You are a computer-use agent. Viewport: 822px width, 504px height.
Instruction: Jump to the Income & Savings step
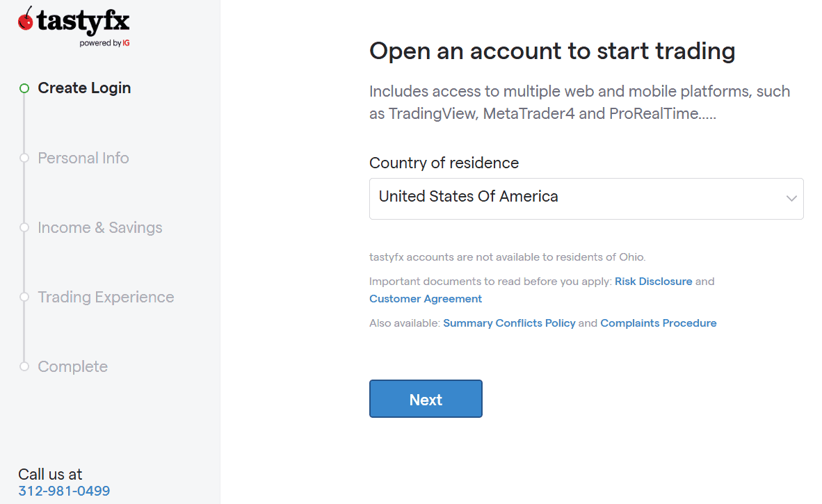tap(100, 227)
